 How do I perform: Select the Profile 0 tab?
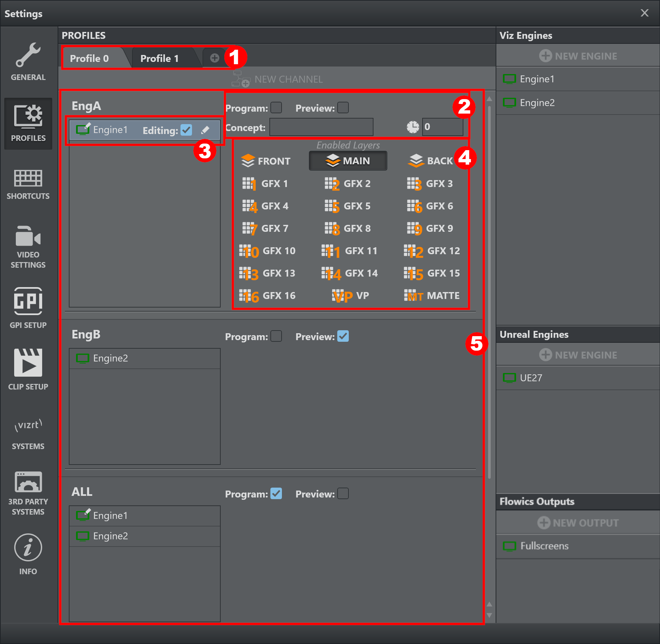point(89,59)
